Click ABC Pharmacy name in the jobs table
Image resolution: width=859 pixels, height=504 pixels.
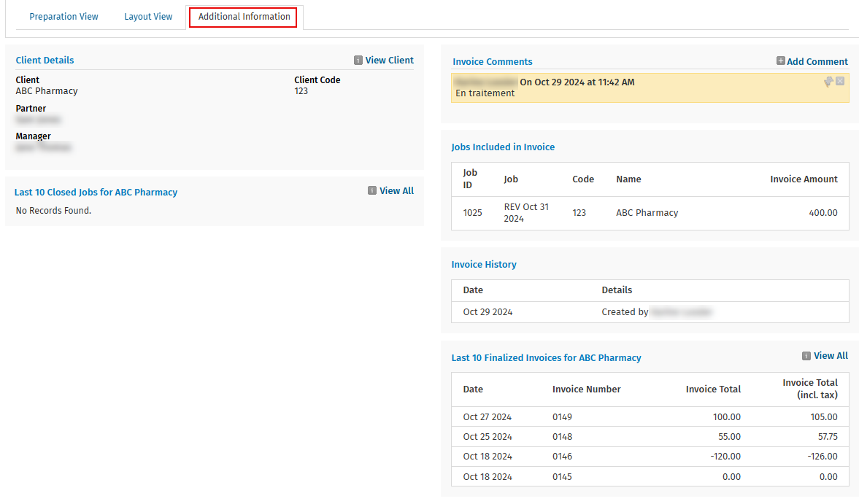[x=647, y=213]
